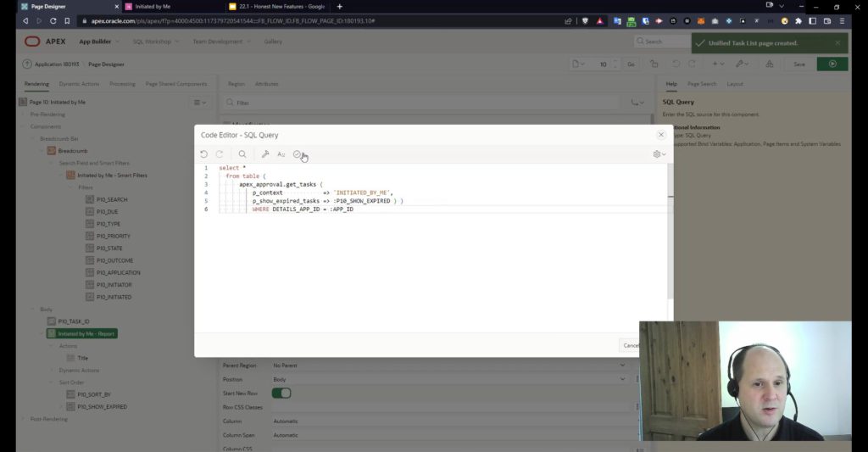Select the P10_DUE filter
This screenshot has width=868, height=452.
(107, 212)
